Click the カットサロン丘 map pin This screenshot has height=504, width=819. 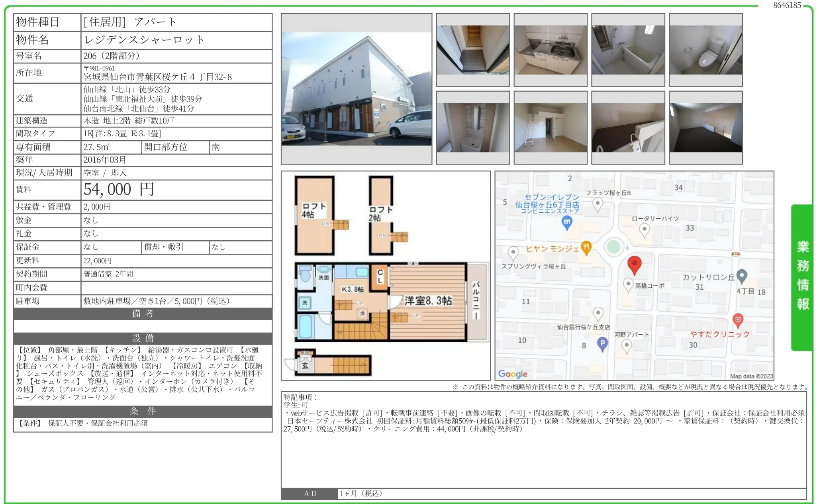[741, 275]
